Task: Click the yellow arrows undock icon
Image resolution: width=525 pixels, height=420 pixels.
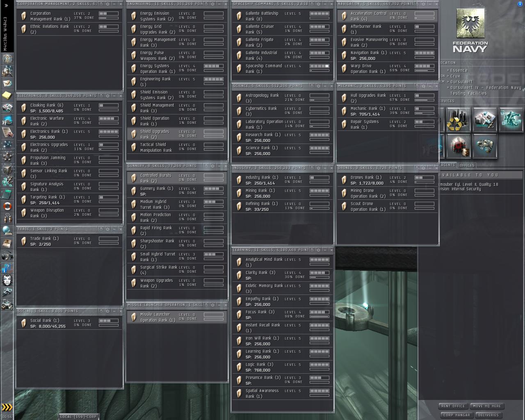Action: [x=7, y=407]
